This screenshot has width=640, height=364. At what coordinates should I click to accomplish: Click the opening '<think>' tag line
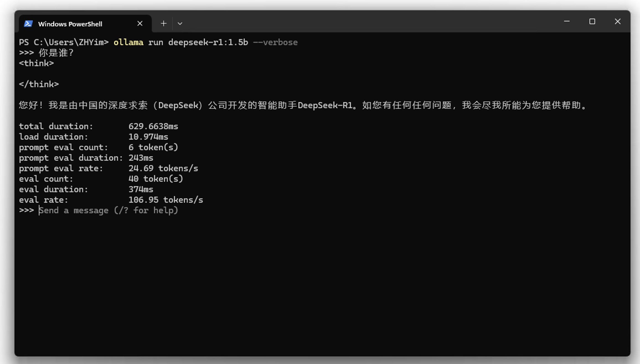coord(36,63)
